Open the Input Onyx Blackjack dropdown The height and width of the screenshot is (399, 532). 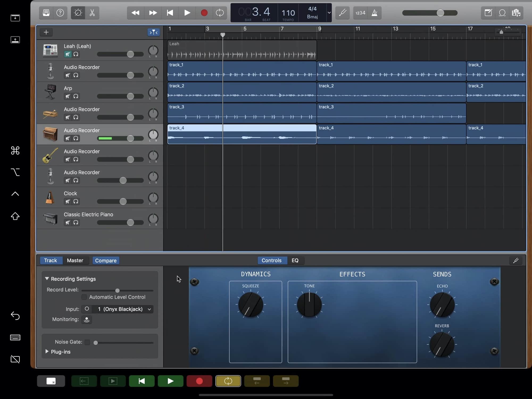pos(124,309)
